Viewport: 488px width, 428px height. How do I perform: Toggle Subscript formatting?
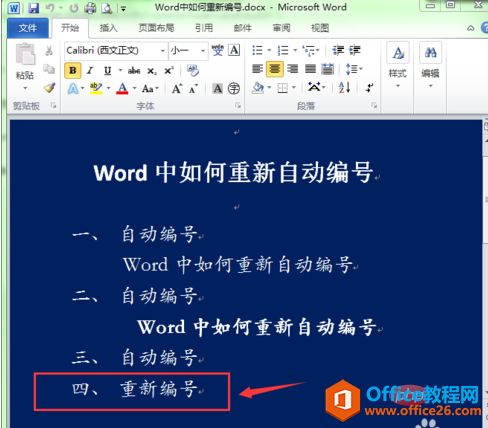152,71
